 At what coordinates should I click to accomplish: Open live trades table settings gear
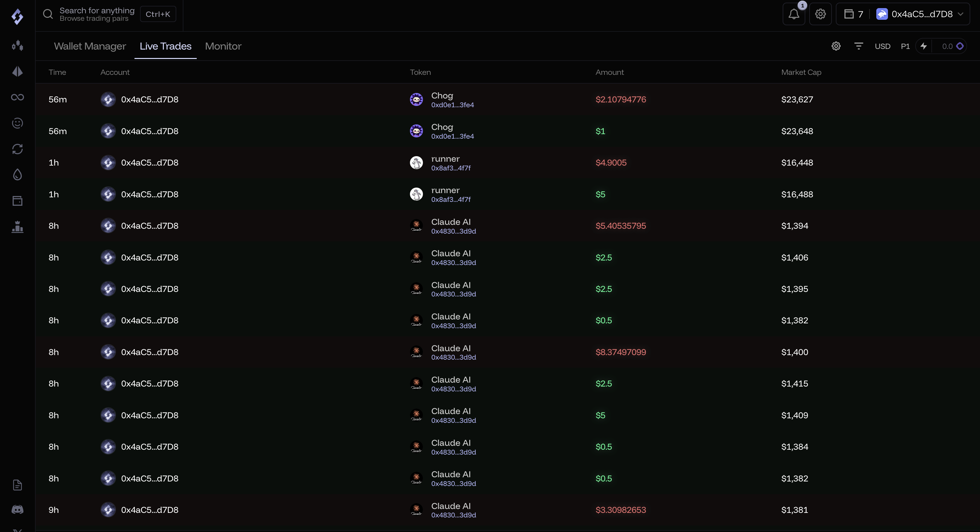[836, 46]
